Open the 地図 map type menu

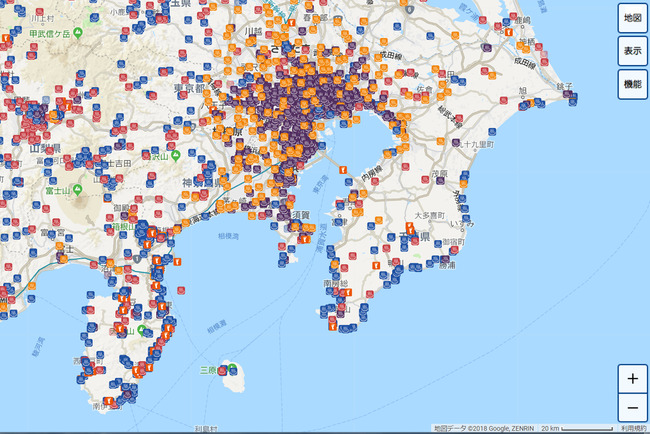coord(632,17)
